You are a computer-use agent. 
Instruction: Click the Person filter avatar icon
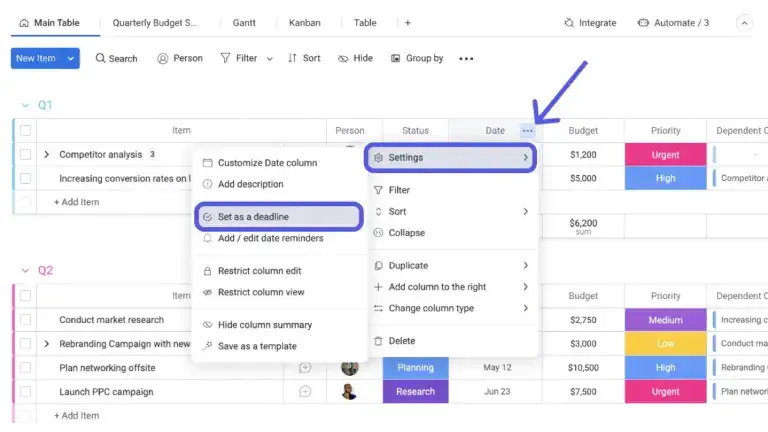click(163, 59)
